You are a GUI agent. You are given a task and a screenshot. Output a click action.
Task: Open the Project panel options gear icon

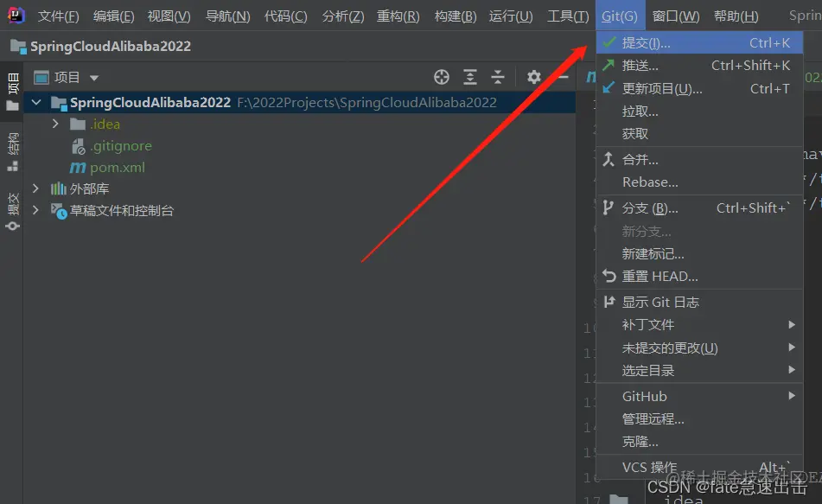click(x=533, y=77)
